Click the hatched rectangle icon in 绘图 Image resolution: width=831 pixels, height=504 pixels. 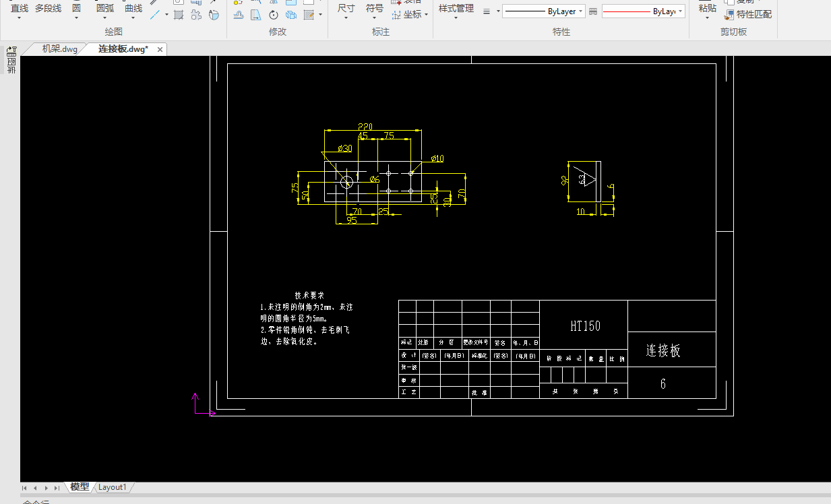pos(179,14)
